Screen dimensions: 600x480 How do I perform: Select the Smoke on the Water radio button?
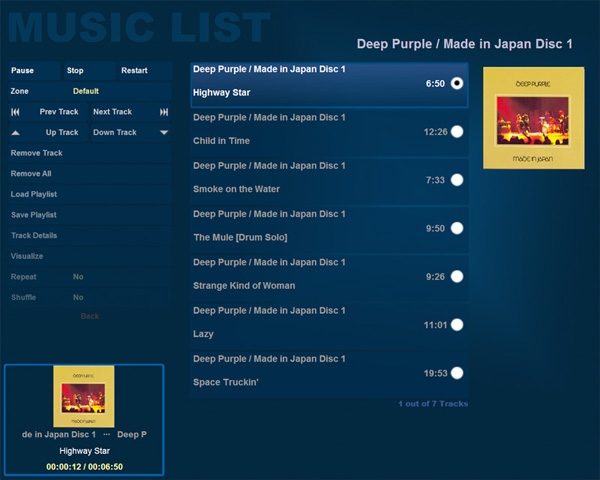[457, 180]
